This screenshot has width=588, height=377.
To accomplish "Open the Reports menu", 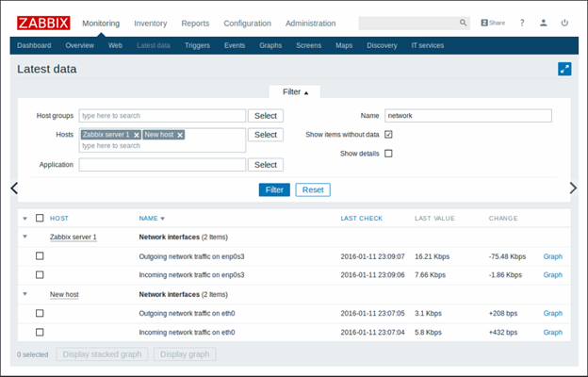I will pyautogui.click(x=195, y=24).
